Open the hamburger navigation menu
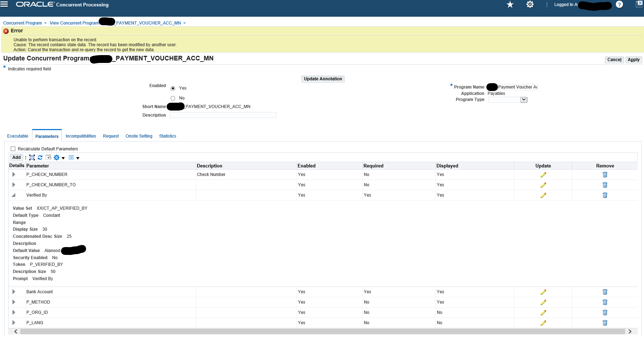The height and width of the screenshot is (337, 644). pos(4,4)
